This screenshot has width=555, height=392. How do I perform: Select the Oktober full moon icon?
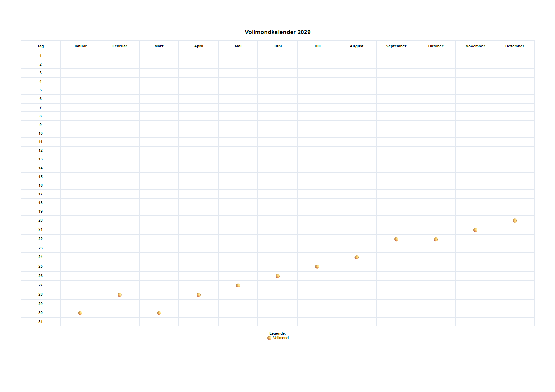click(436, 239)
